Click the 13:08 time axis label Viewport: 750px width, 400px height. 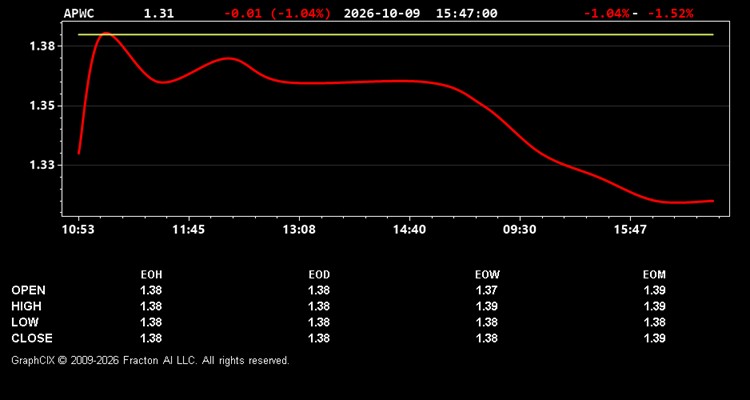[299, 230]
